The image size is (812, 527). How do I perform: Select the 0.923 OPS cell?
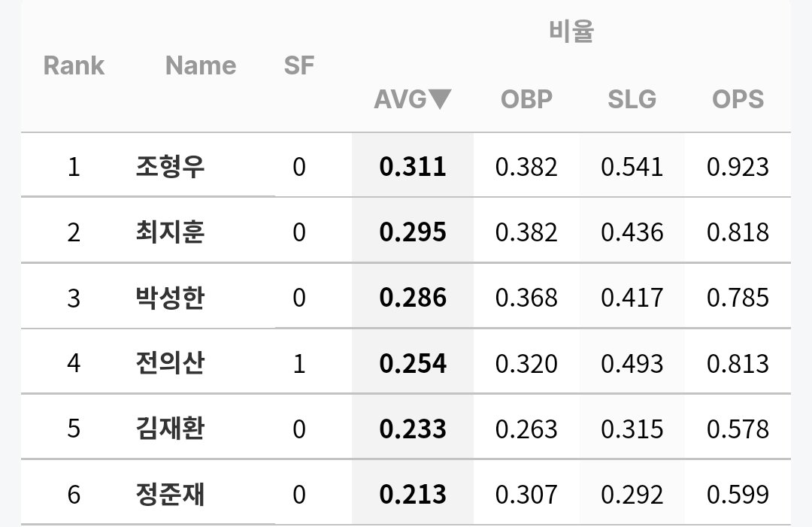[x=738, y=166]
